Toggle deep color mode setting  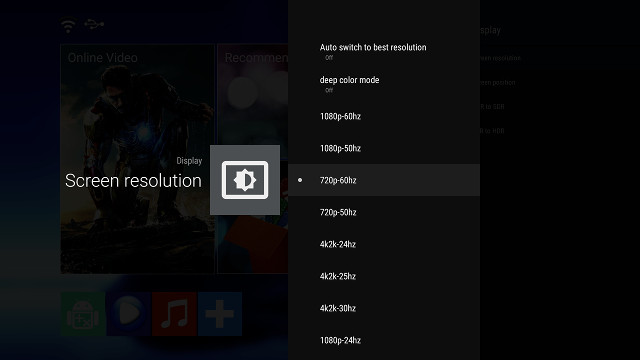384,84
